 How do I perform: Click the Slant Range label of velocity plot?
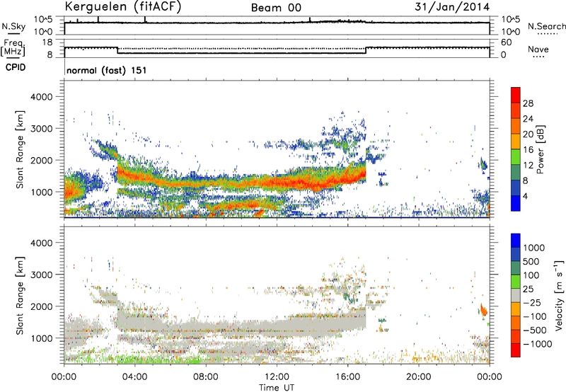tap(20, 295)
